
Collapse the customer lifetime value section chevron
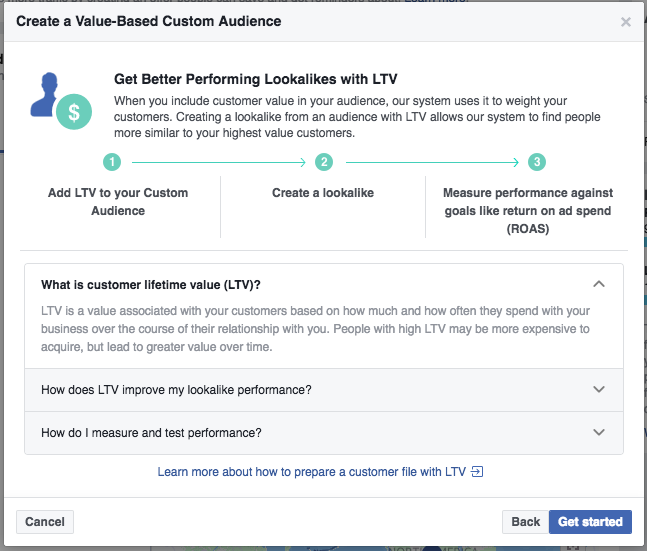(599, 284)
